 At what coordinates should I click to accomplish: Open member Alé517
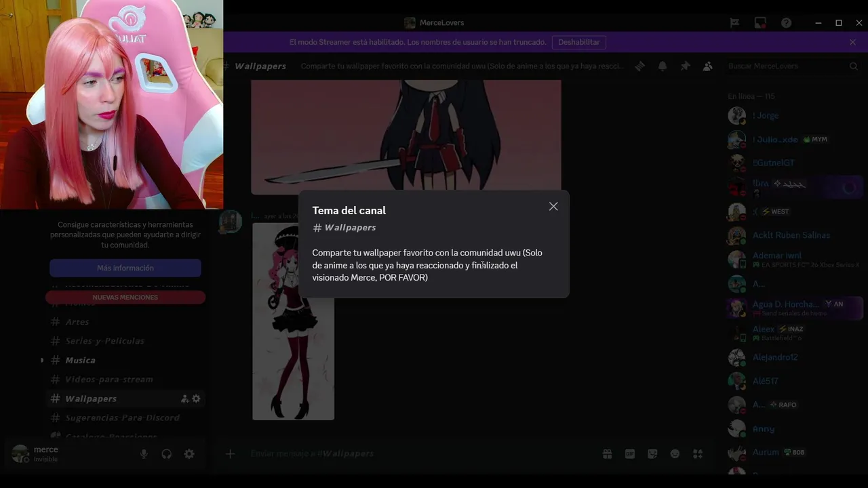793,381
